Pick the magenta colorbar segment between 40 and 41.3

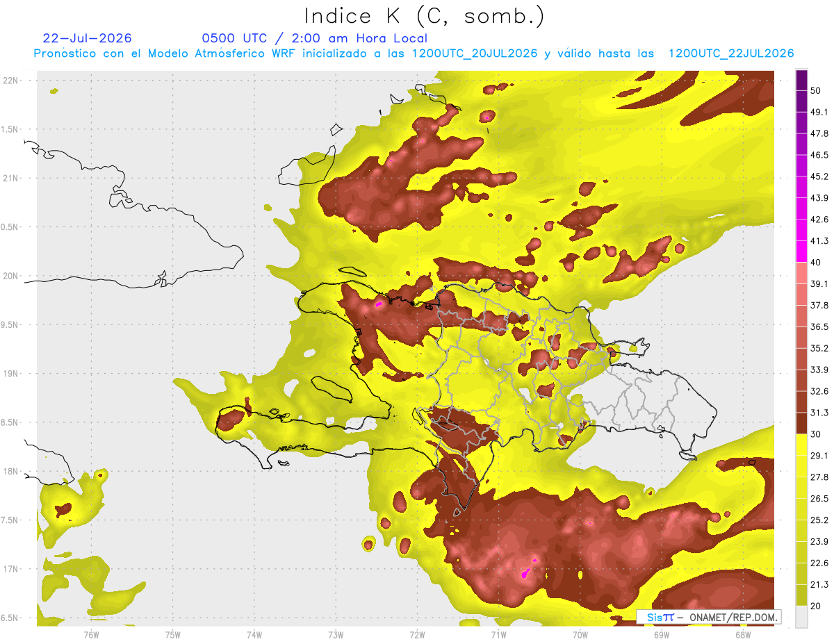(x=801, y=251)
